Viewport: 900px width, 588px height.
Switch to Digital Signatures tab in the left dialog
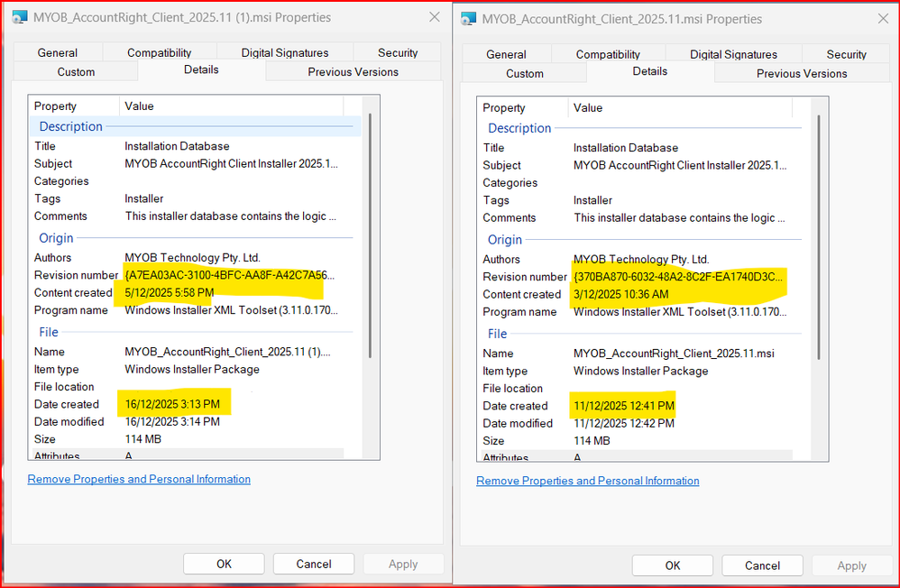(x=272, y=52)
